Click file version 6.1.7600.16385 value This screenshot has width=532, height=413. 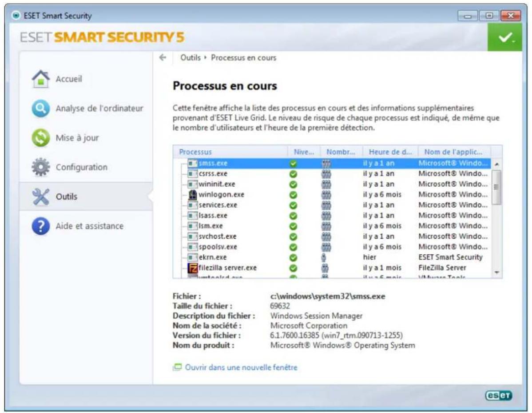click(x=336, y=336)
